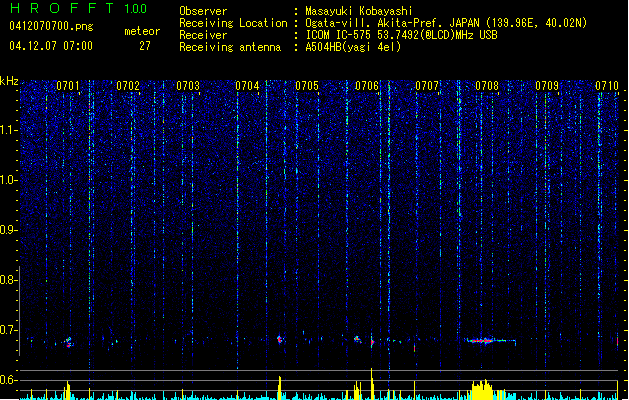The image size is (629, 400).
Task: Click the 1.0 frequency axis label
Action: tap(8, 180)
